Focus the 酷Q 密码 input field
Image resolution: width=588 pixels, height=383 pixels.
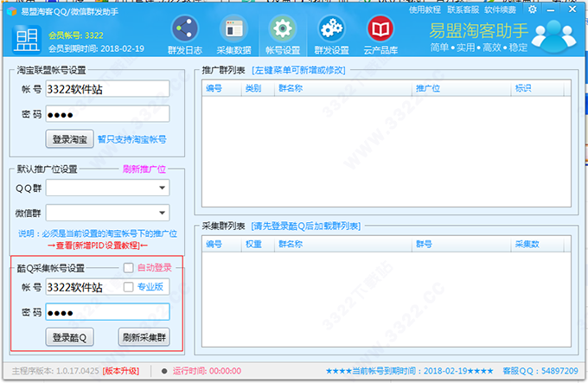107,312
